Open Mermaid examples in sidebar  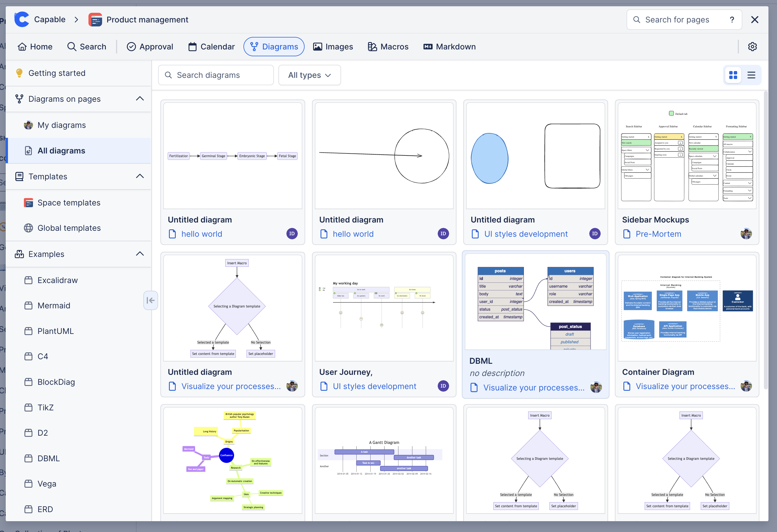click(54, 306)
